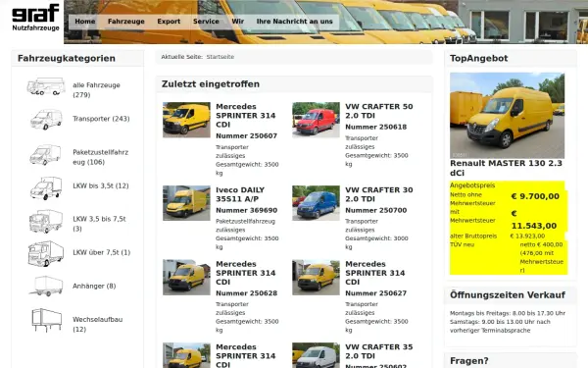The width and height of the screenshot is (588, 368).
Task: Open red VW Crafter 50 thumbnail
Action: tap(316, 120)
